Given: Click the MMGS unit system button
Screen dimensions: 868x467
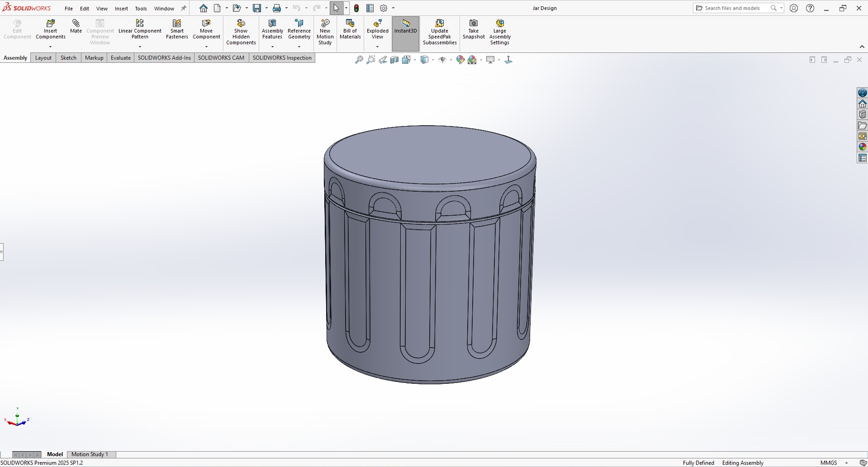Looking at the screenshot, I should point(829,462).
